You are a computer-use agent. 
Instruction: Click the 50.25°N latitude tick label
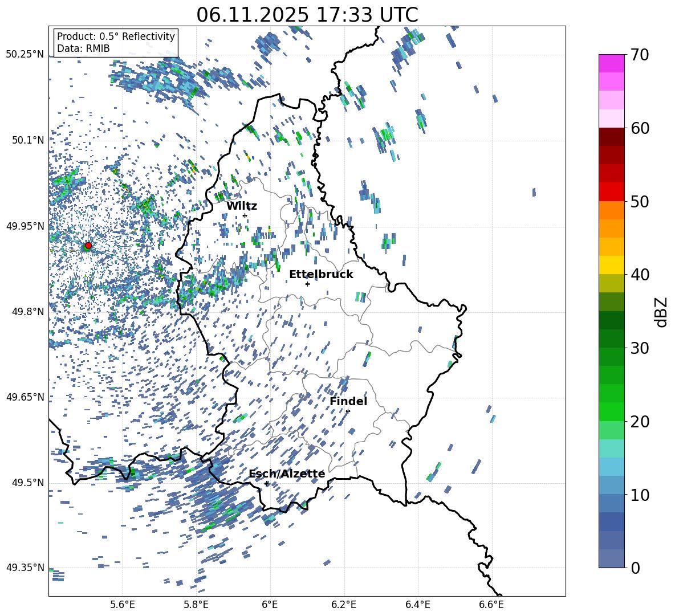pos(25,55)
